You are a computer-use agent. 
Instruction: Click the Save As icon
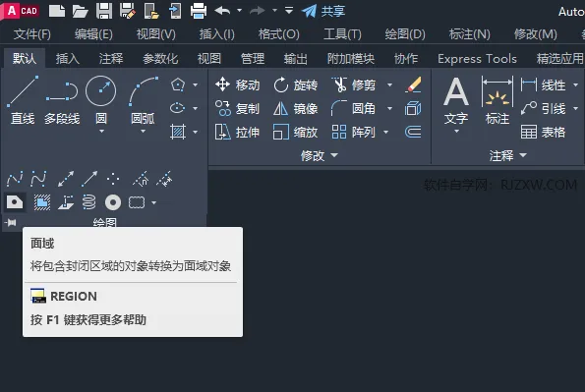128,11
